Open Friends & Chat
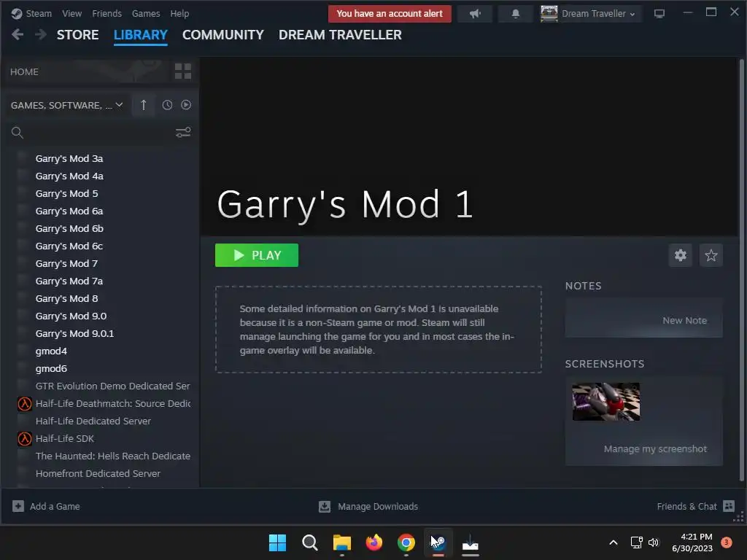Screen dimensions: 747x560 click(695, 507)
